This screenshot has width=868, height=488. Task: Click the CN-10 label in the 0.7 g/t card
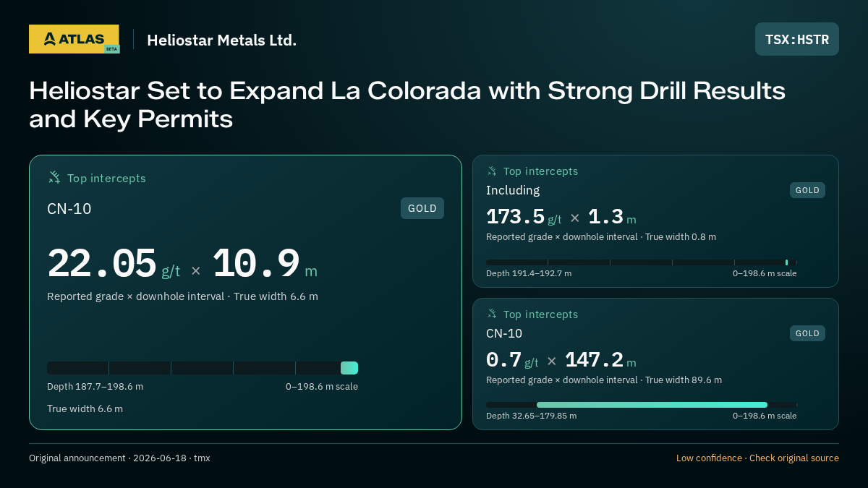504,333
